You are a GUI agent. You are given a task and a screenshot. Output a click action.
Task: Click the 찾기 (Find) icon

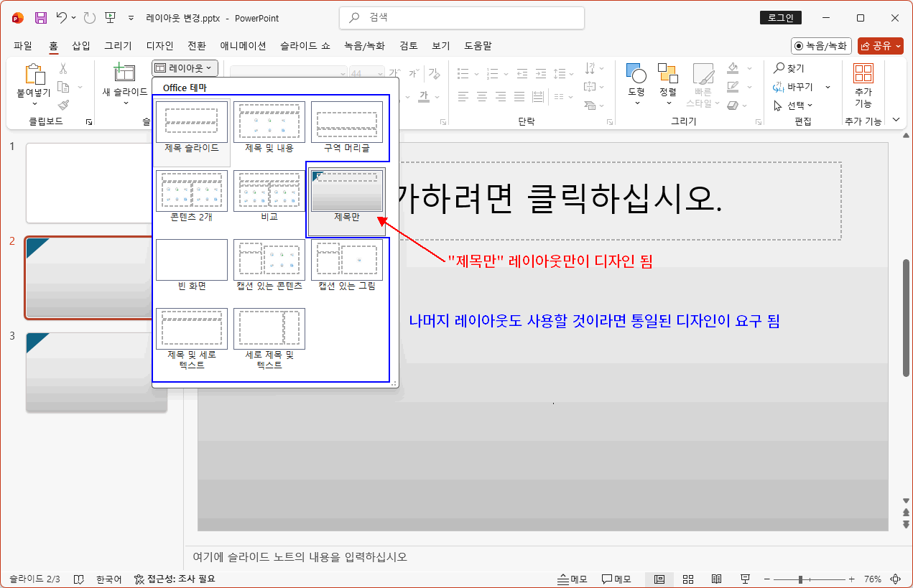[779, 67]
